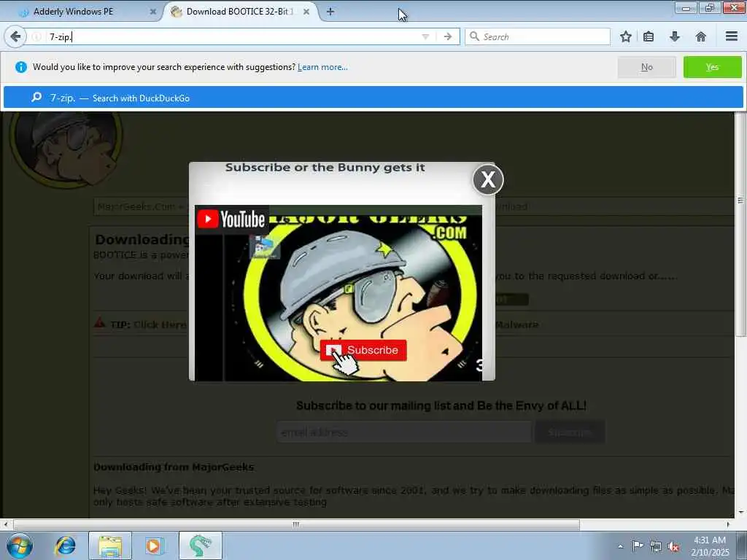Screen dimensions: 747x560
Task: Focus the Search input field
Action: (x=538, y=36)
